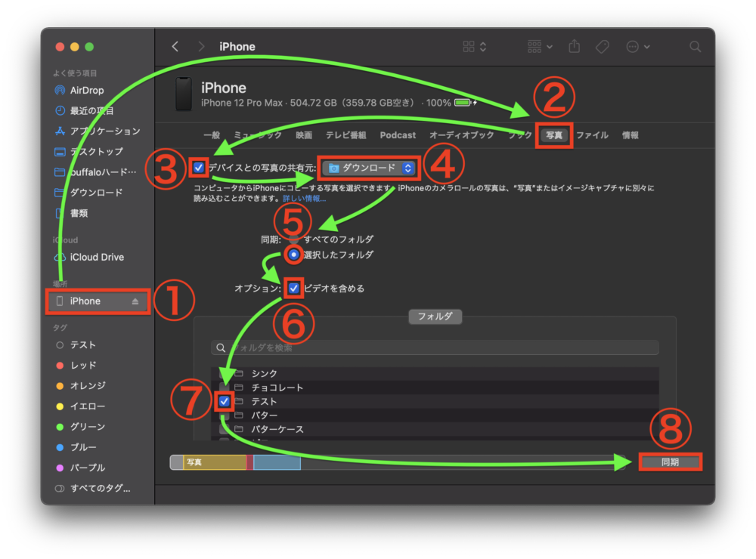Switch to the 一般 tab

point(212,135)
